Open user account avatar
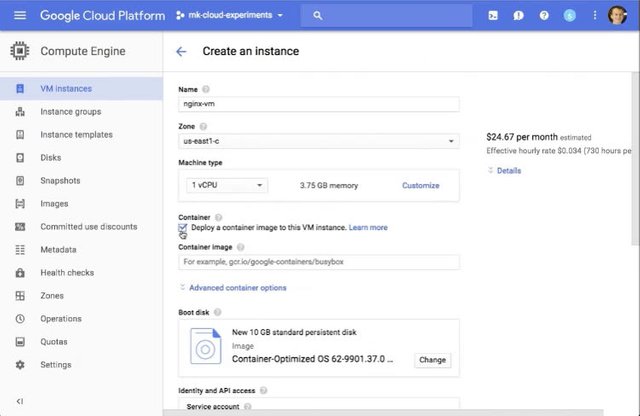This screenshot has width=640, height=416. point(617,16)
